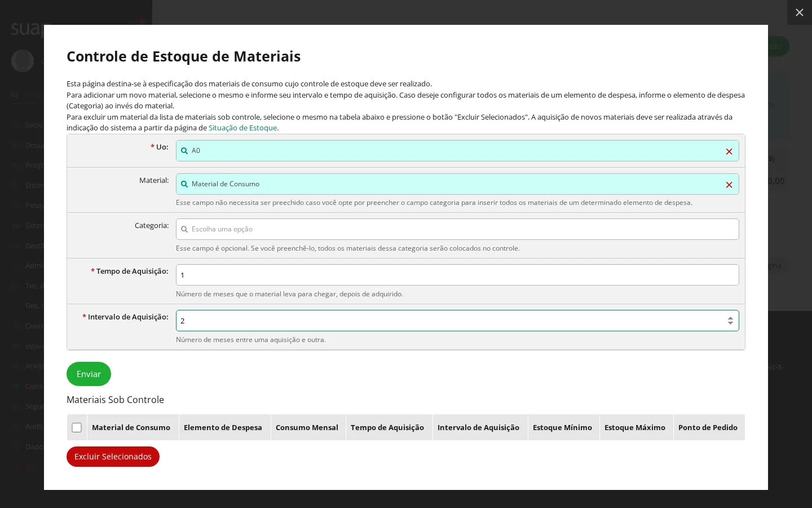This screenshot has width=812, height=508.
Task: Open the Categoria dropdown 'Escolha uma opção'
Action: point(457,229)
